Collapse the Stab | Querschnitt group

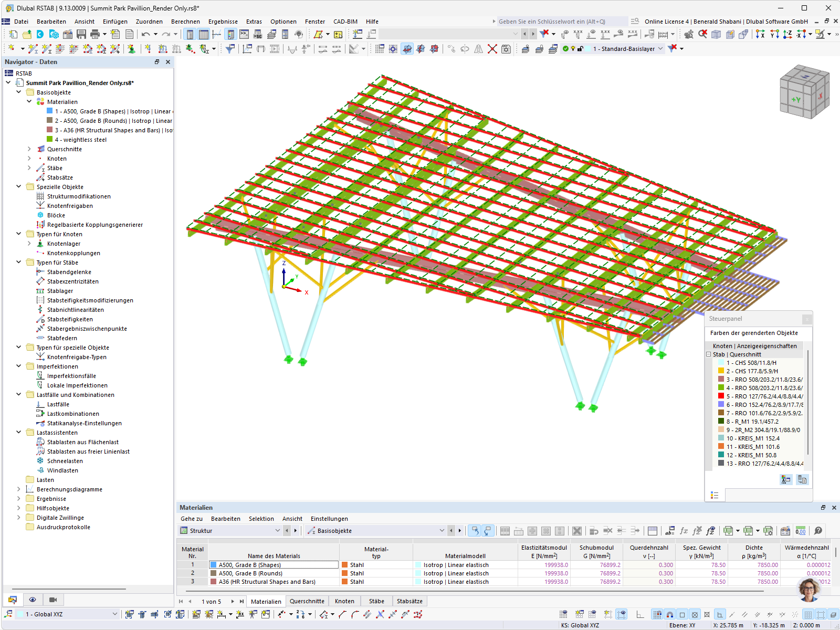pos(709,354)
